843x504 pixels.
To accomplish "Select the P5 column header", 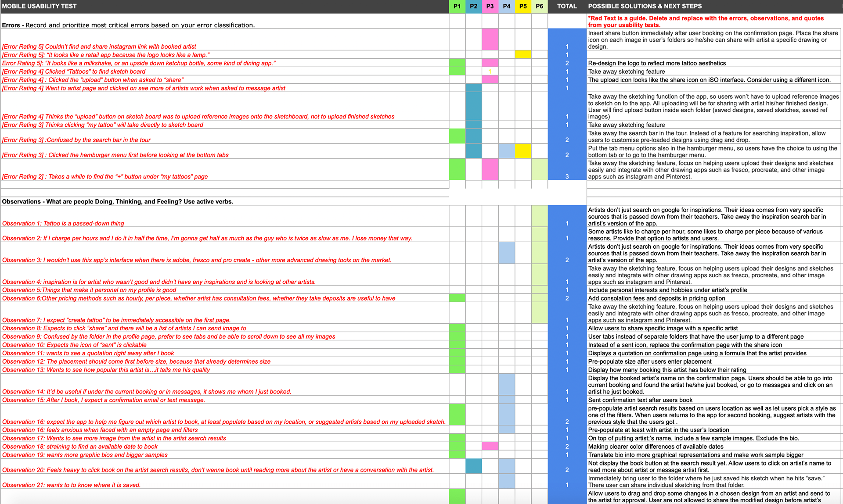I will click(x=523, y=6).
